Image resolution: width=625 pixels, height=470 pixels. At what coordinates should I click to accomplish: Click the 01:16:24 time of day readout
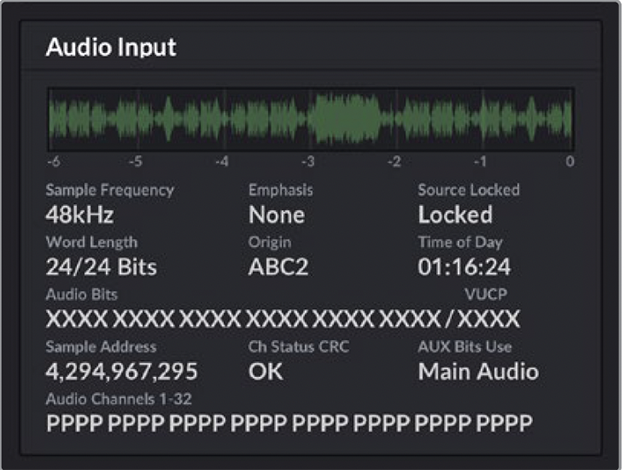click(x=464, y=267)
